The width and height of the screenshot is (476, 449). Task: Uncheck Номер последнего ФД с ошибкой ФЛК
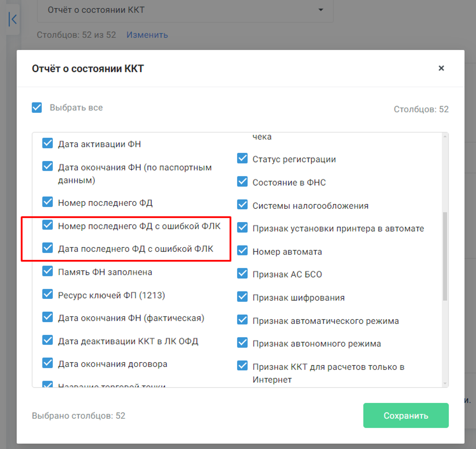pyautogui.click(x=48, y=225)
